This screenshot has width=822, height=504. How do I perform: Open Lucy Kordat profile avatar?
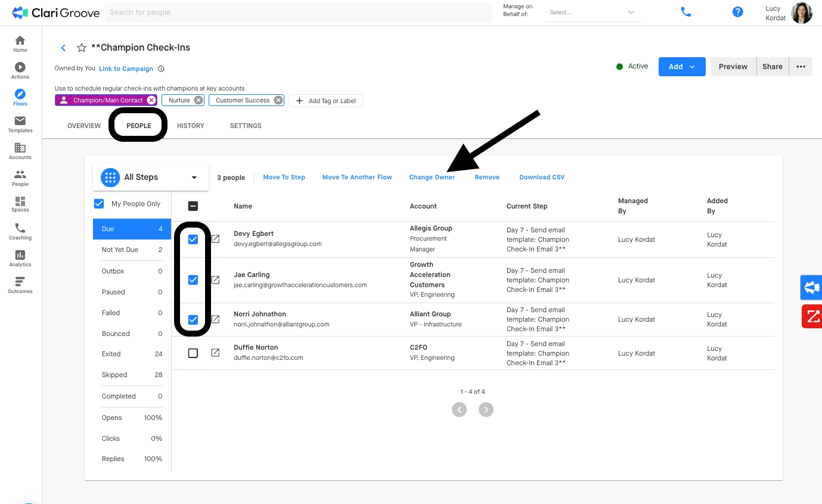pyautogui.click(x=802, y=13)
